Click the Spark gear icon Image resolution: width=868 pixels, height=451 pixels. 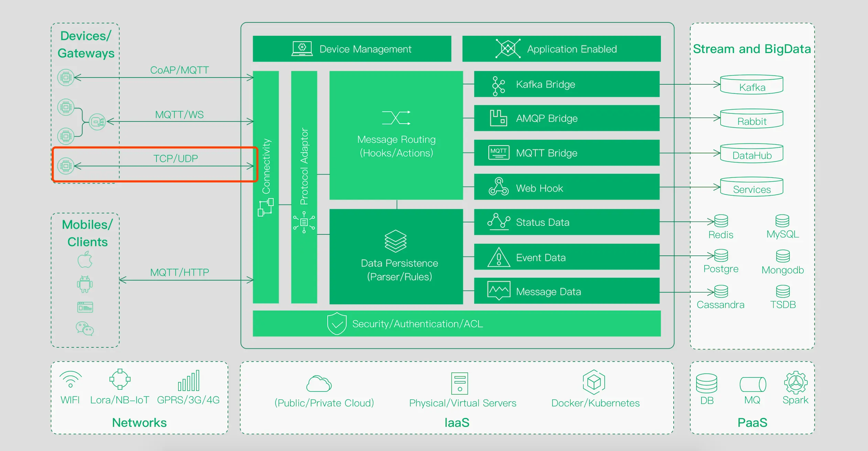795,382
